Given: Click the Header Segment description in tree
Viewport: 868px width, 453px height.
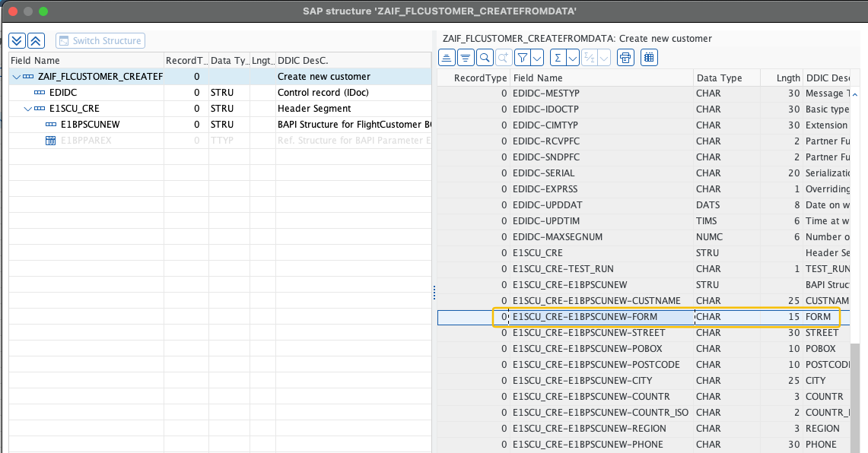Looking at the screenshot, I should pos(314,109).
